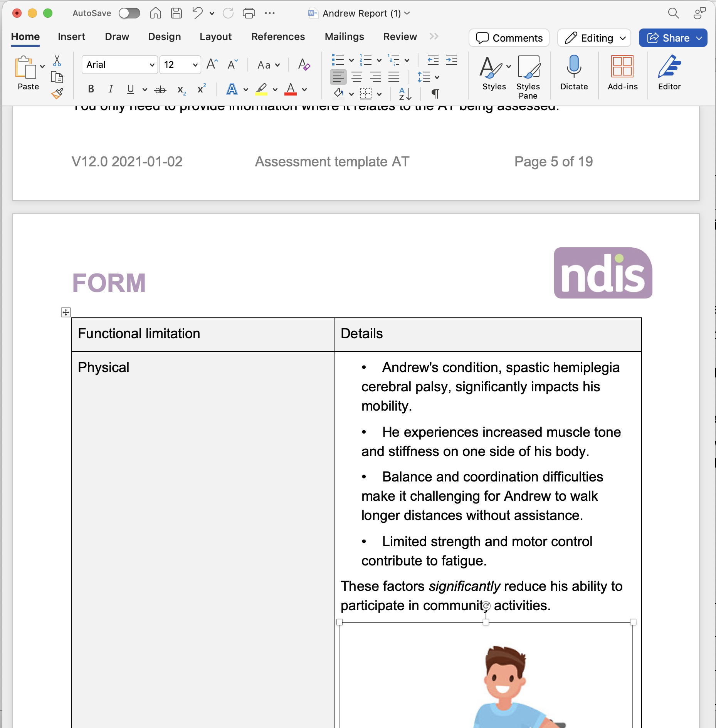Click the rotate handle of the selected image
Image resolution: width=716 pixels, height=728 pixels.
tap(486, 606)
